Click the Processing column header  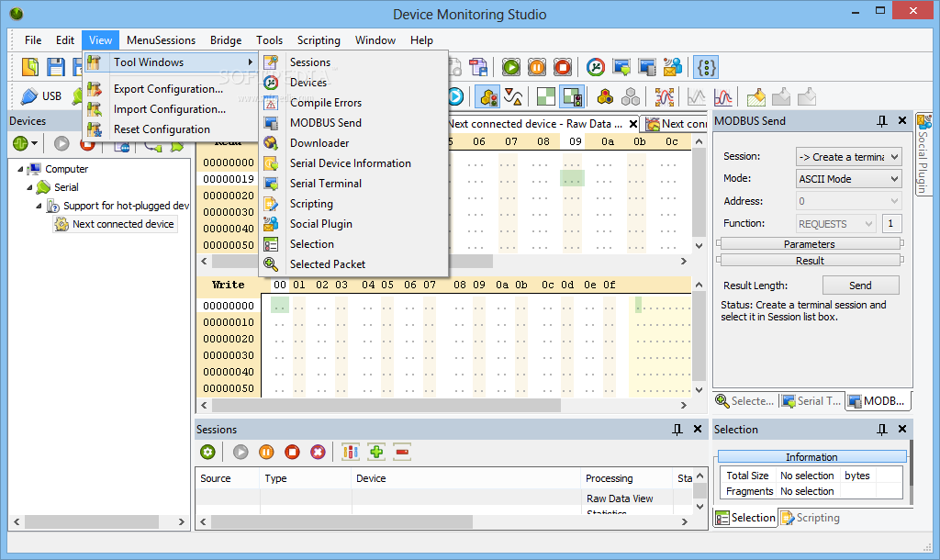625,478
